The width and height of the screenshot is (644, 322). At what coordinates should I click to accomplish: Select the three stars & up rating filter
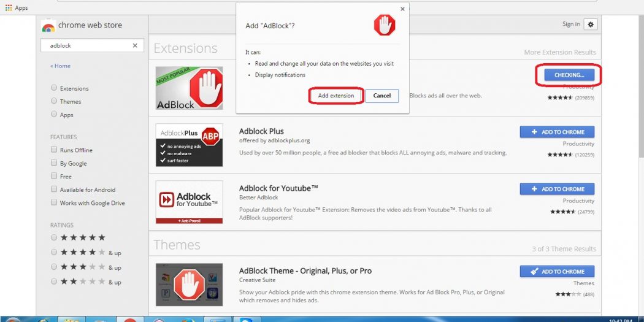[54, 267]
